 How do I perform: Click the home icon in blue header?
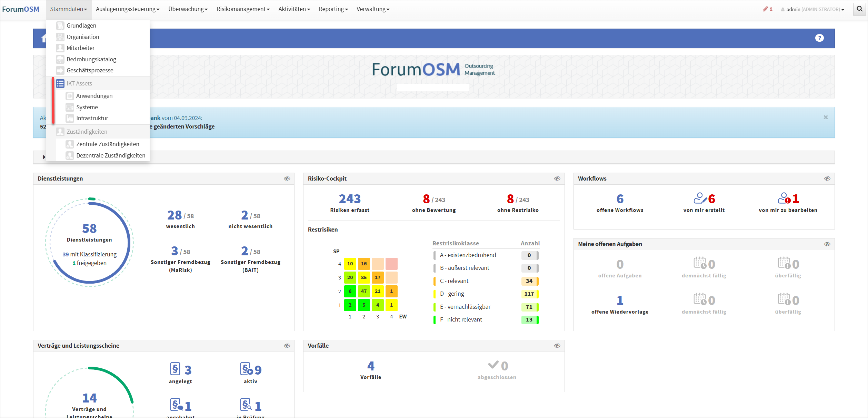(x=43, y=38)
